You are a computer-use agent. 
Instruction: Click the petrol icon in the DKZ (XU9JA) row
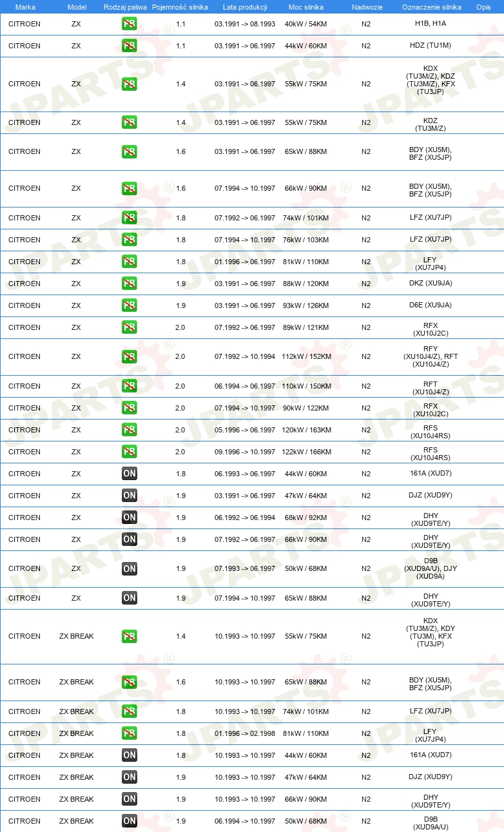pyautogui.click(x=130, y=284)
